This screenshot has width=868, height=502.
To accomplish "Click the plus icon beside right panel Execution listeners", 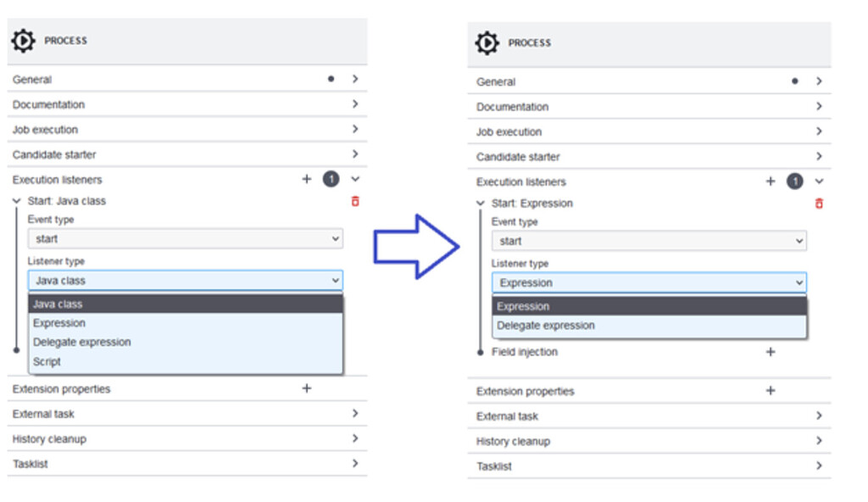I will click(x=771, y=181).
